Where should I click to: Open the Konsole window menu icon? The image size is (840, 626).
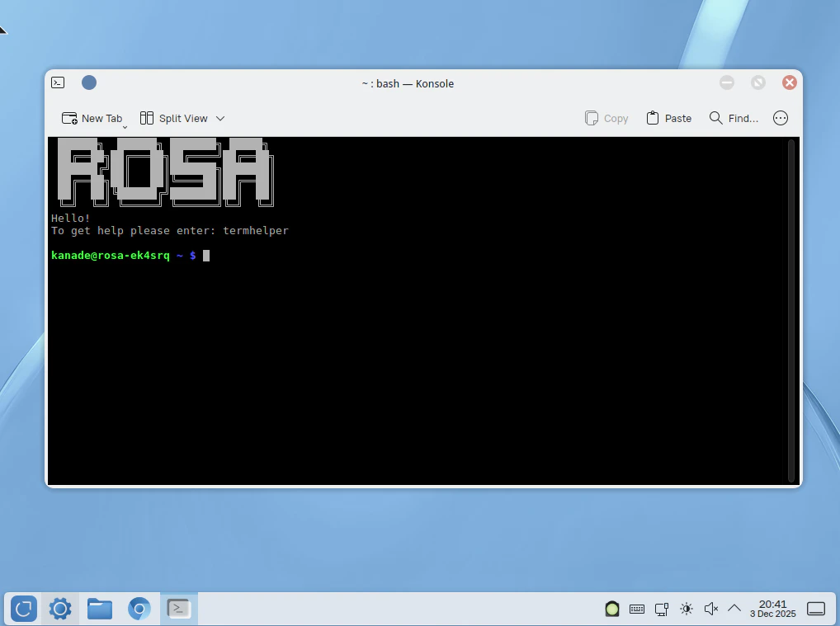coord(58,82)
